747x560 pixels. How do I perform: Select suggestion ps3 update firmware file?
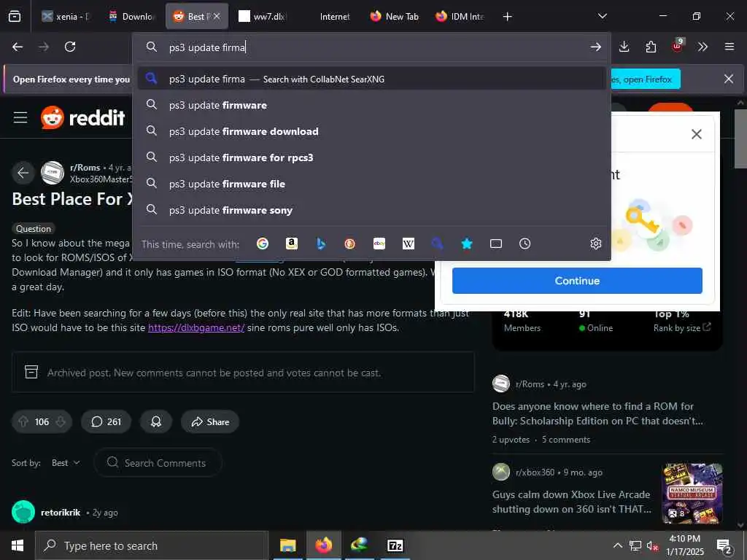[371, 184]
